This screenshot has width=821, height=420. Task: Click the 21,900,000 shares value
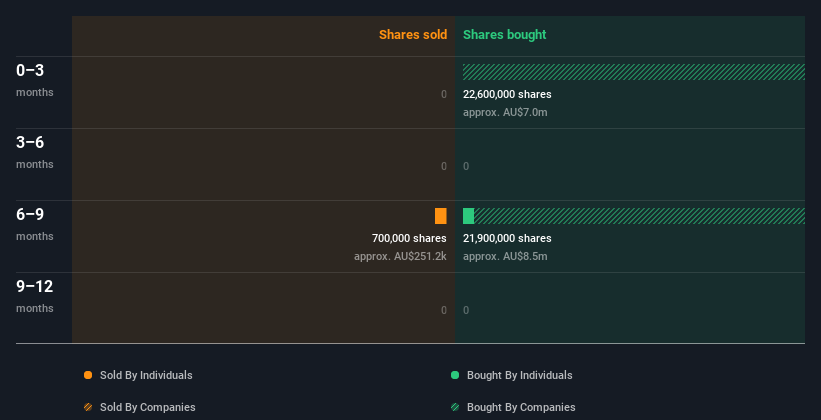point(507,238)
